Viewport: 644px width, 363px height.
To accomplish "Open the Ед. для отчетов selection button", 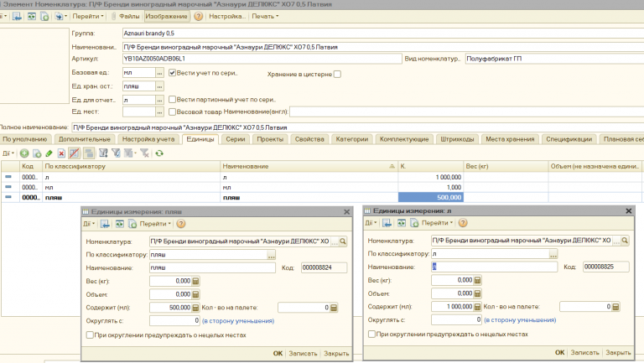I will pos(160,100).
